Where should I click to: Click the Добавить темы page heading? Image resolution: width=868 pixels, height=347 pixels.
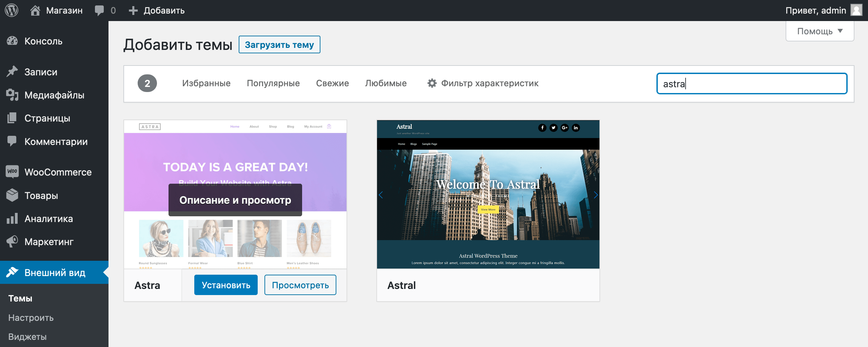178,45
